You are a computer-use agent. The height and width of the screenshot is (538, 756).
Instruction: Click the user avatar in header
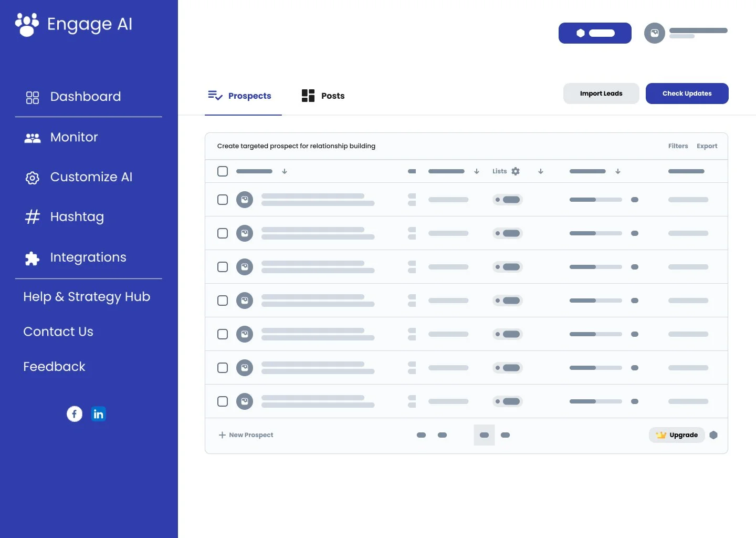click(655, 33)
